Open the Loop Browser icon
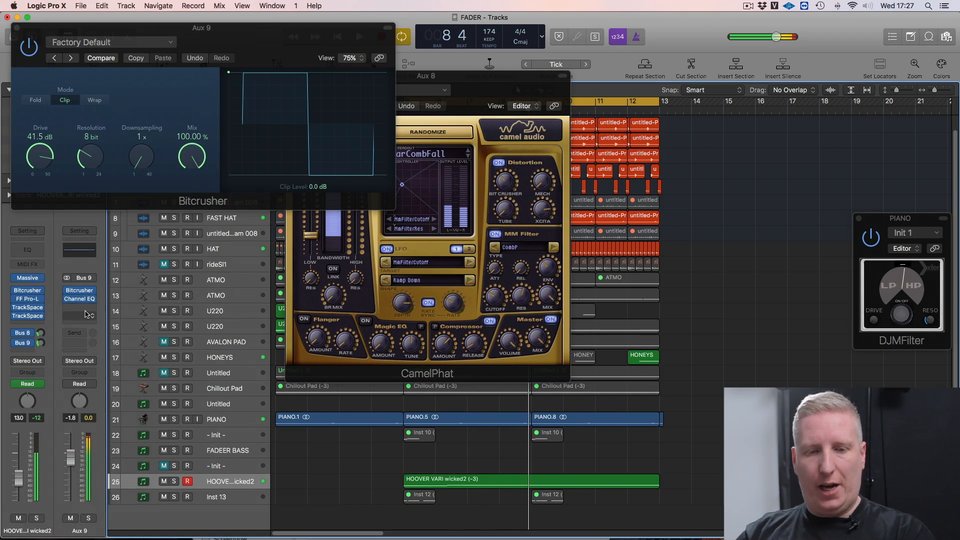Viewport: 960px width, 540px height. pos(929,37)
